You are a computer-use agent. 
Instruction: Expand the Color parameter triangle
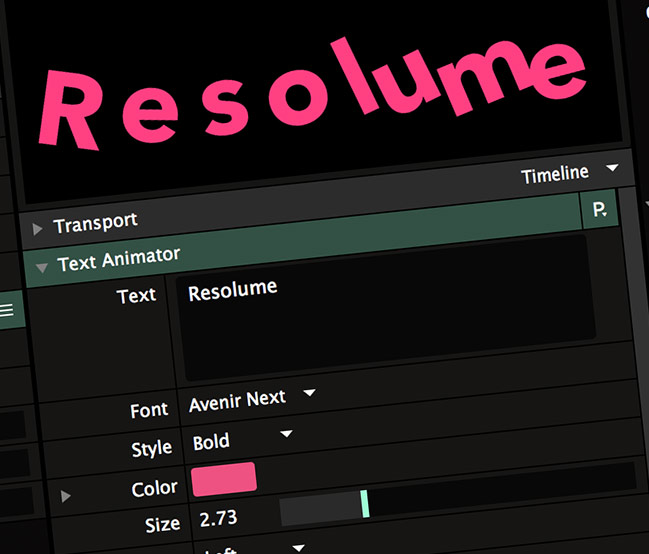pyautogui.click(x=65, y=496)
